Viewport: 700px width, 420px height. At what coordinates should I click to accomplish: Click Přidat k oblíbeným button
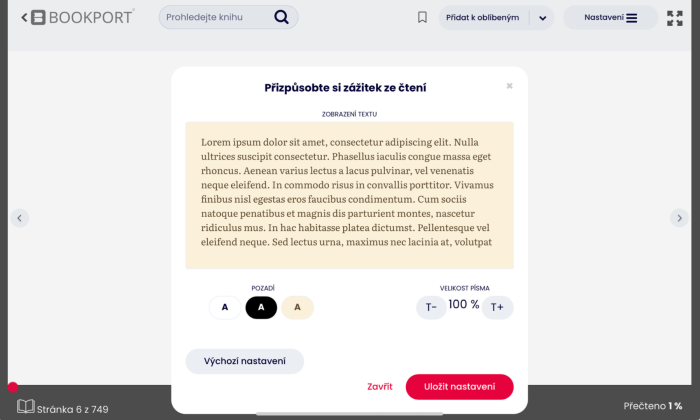(483, 18)
